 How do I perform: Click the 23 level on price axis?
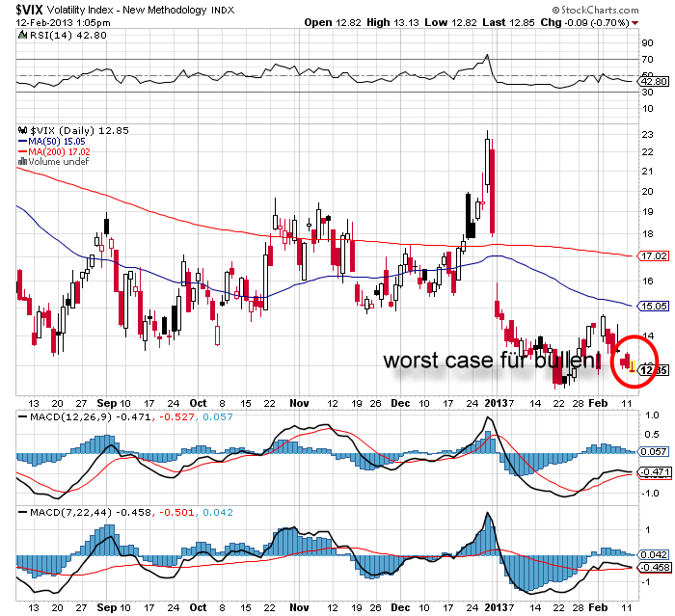pyautogui.click(x=647, y=135)
